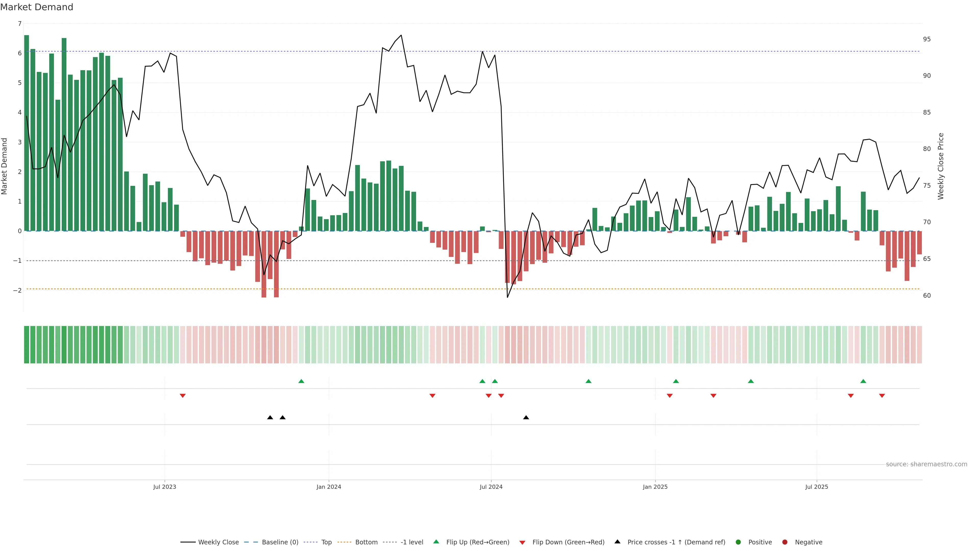The image size is (980, 551).
Task: Click the flip-up green triangle before Jan 2024
Action: point(301,381)
